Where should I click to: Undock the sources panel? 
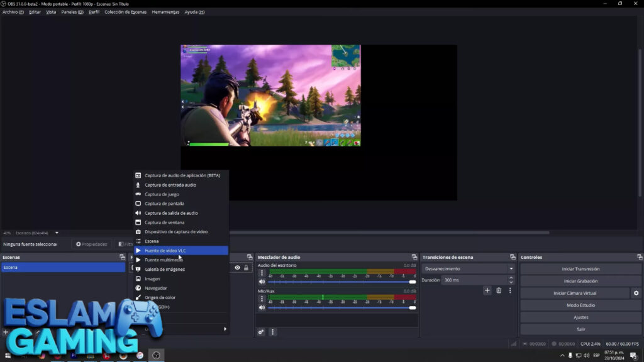coord(249,257)
